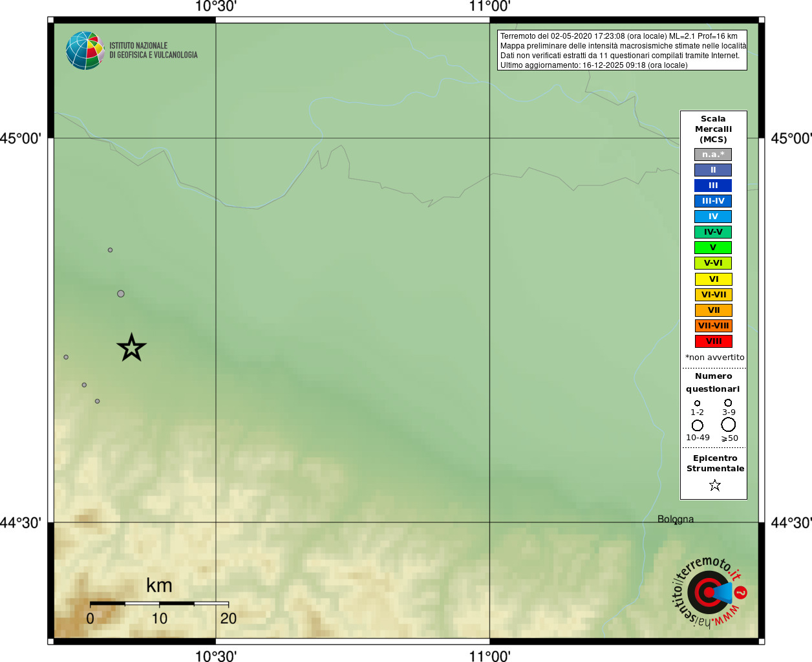This screenshot has height=662, width=812.
Task: Click the 1-2 questionnaires circle in legend
Action: (x=697, y=403)
